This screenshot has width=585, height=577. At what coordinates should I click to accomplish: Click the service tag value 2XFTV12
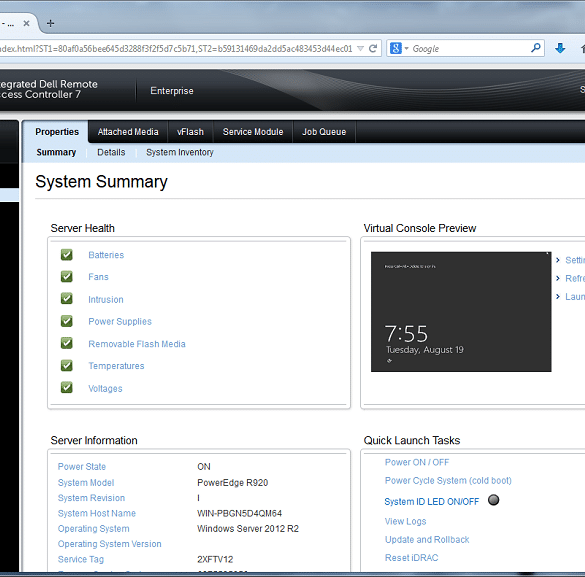coord(215,559)
